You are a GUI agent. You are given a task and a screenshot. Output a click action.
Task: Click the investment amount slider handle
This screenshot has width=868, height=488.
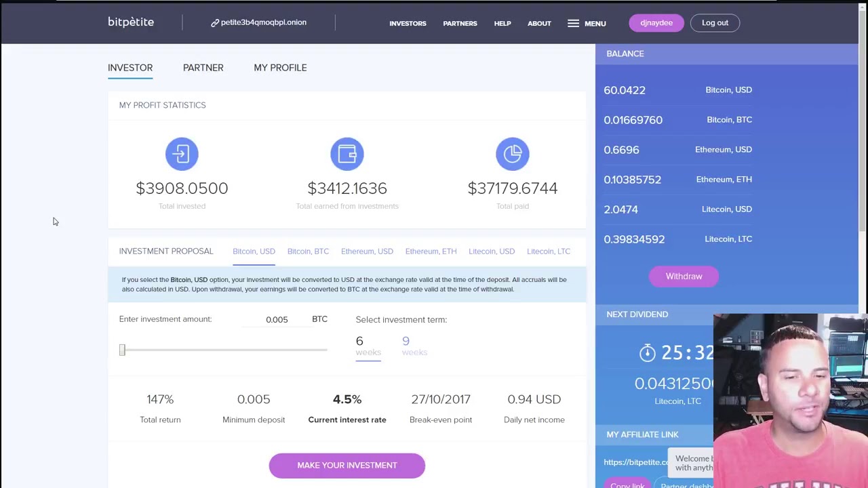click(122, 350)
